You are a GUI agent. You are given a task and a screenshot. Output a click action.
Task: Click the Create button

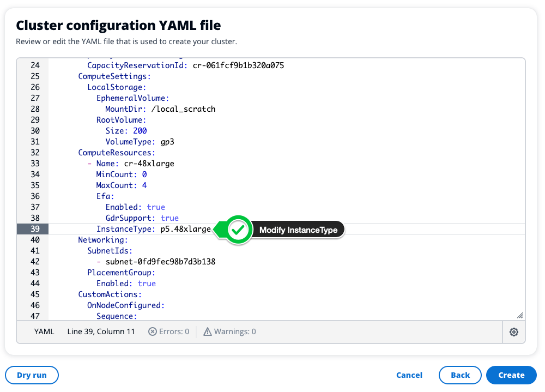[x=511, y=375]
